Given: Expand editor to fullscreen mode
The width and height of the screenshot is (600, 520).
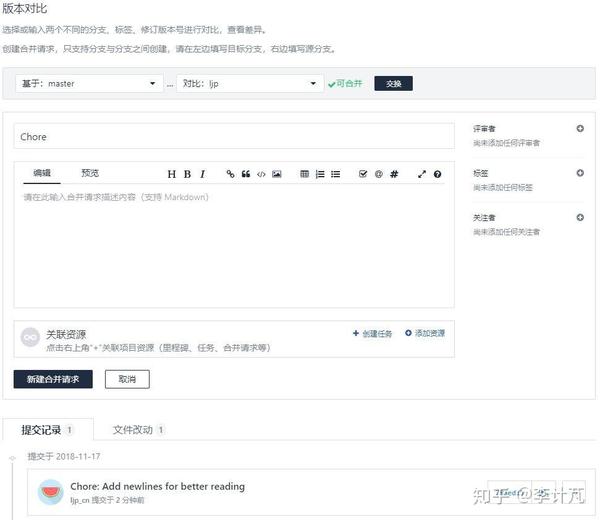Looking at the screenshot, I should [422, 174].
